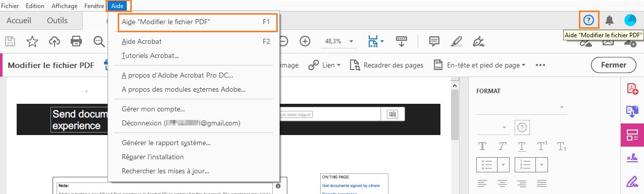644x194 pixels.
Task: Click the Adobe Support search button icon
Action: [392, 114]
